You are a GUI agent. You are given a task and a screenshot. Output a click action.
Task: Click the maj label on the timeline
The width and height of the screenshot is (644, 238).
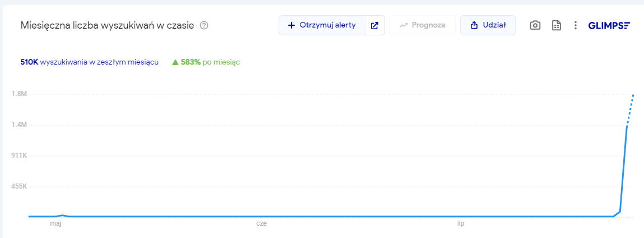(x=55, y=223)
